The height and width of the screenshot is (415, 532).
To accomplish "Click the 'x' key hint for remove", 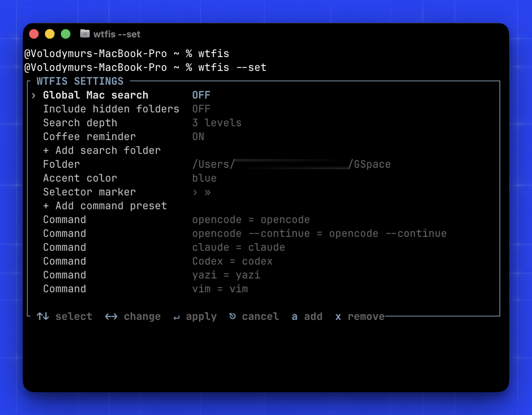I will [338, 317].
